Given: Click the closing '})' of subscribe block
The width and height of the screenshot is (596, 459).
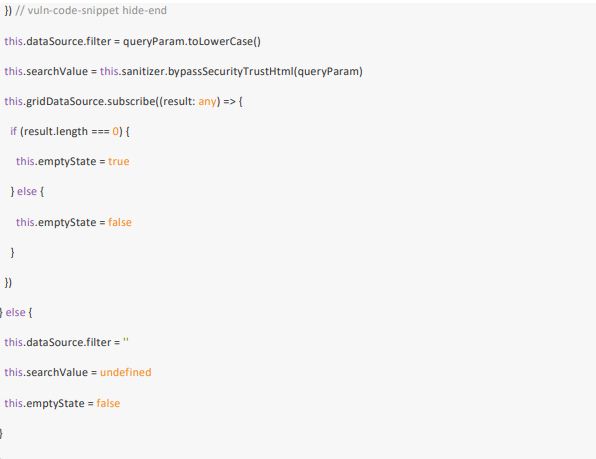Looking at the screenshot, I should 8,282.
